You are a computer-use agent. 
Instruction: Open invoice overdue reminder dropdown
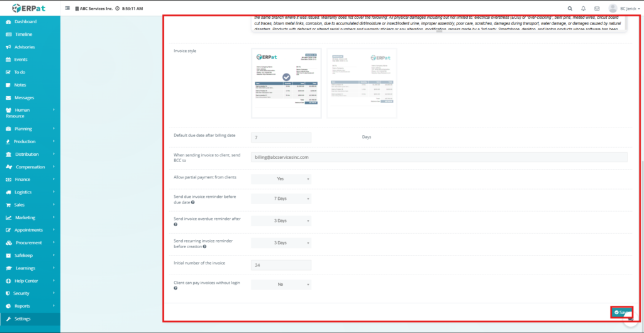coord(281,221)
